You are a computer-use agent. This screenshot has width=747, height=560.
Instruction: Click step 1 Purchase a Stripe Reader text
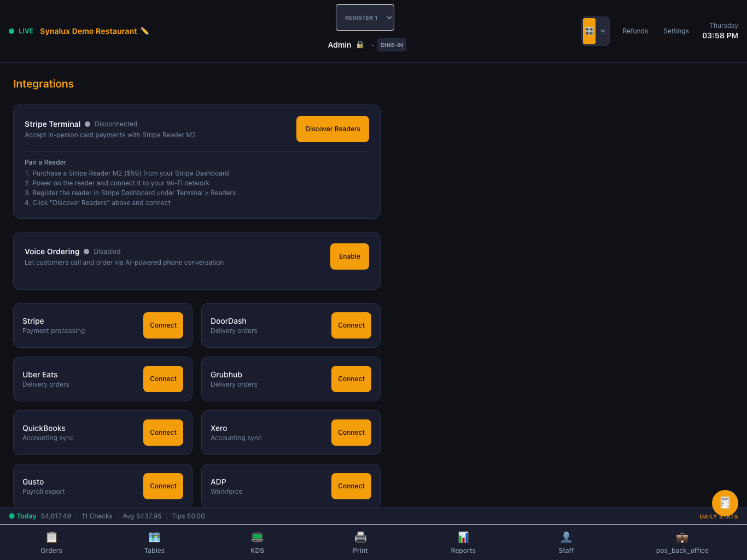127,173
